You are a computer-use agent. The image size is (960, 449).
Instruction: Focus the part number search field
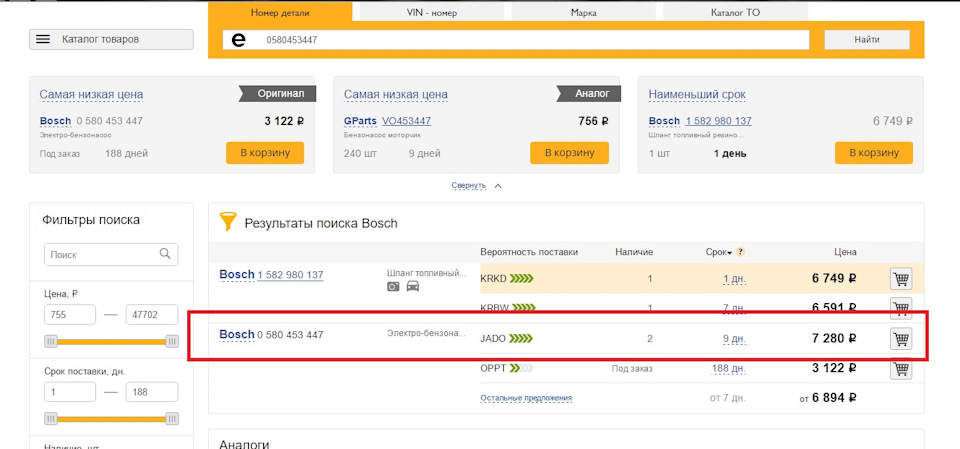pos(516,40)
